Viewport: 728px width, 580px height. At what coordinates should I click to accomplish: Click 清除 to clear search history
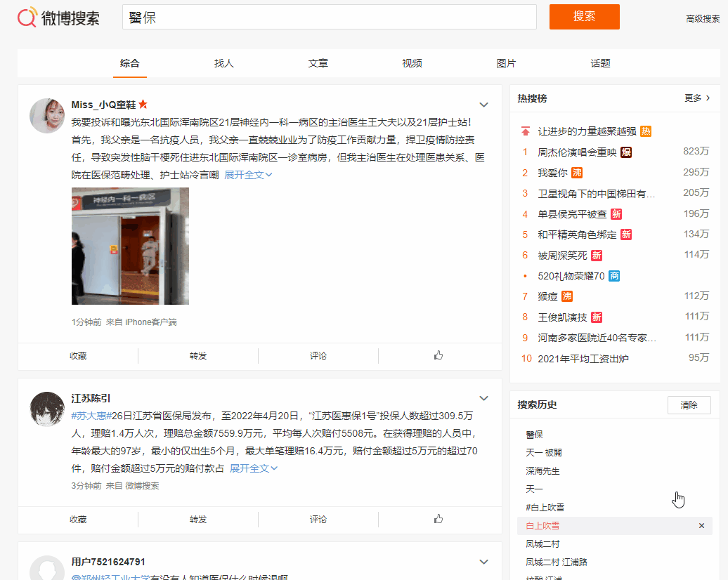[x=689, y=405]
